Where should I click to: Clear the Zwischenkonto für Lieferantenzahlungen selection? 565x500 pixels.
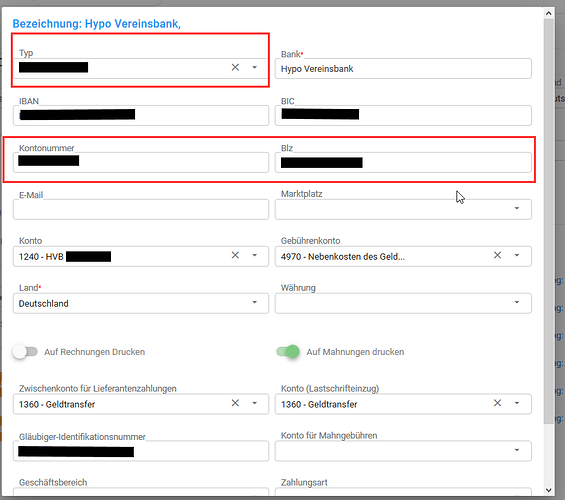[x=235, y=403]
